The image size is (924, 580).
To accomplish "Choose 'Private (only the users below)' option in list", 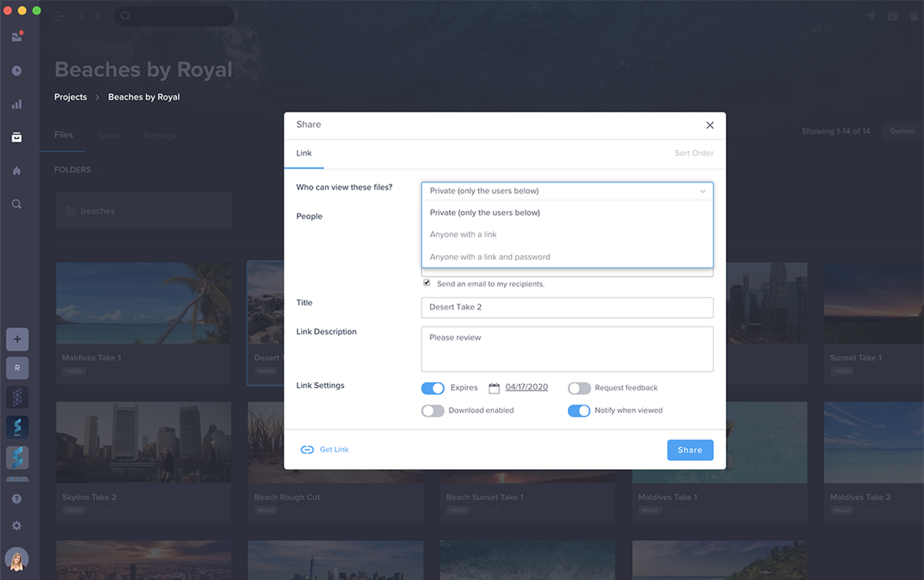I will pyautogui.click(x=567, y=213).
